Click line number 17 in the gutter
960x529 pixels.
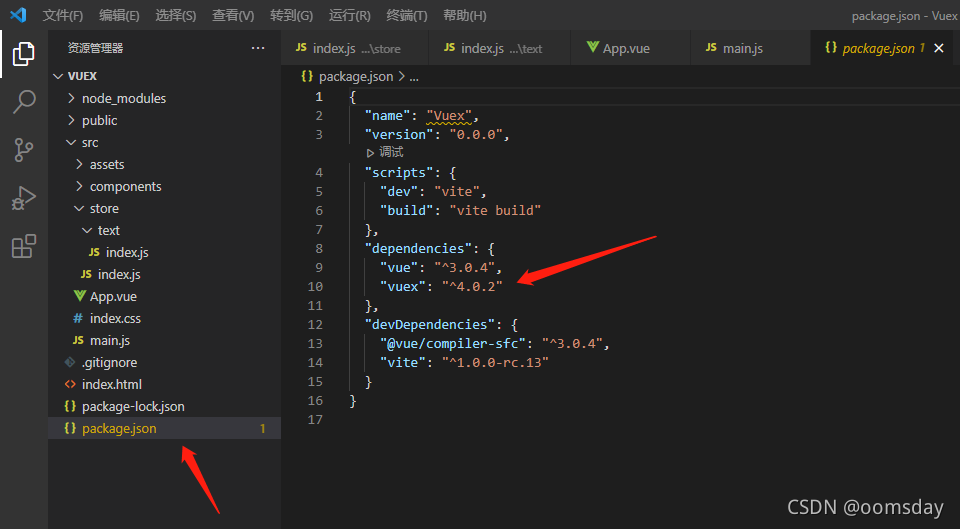315,419
